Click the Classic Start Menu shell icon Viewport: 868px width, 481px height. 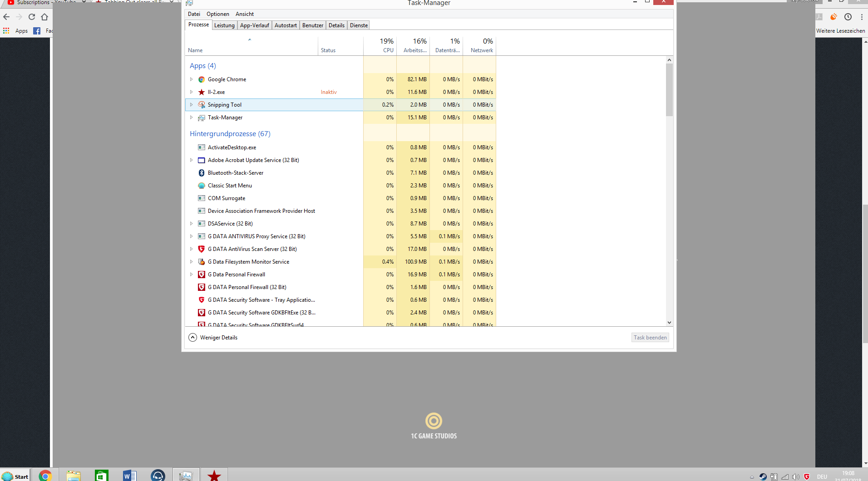[202, 186]
